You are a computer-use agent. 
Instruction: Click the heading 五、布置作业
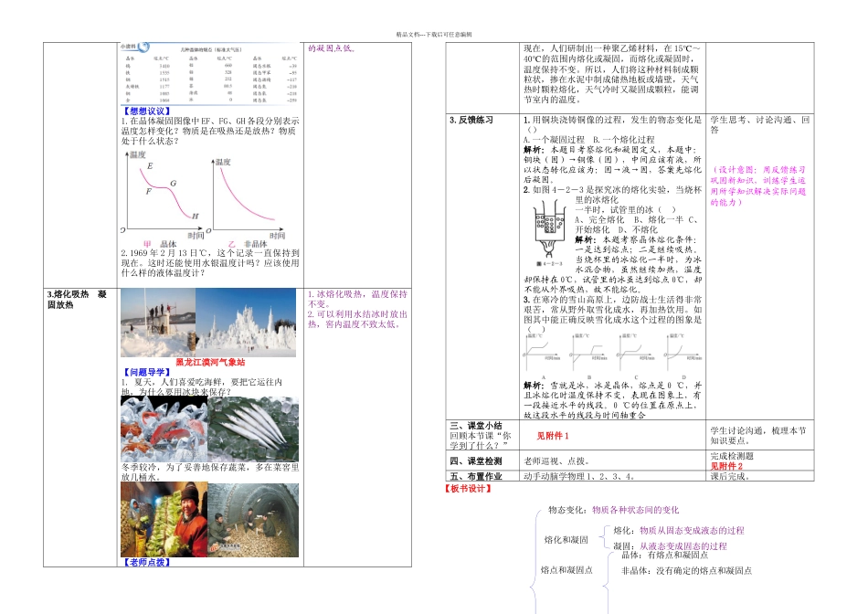(475, 476)
